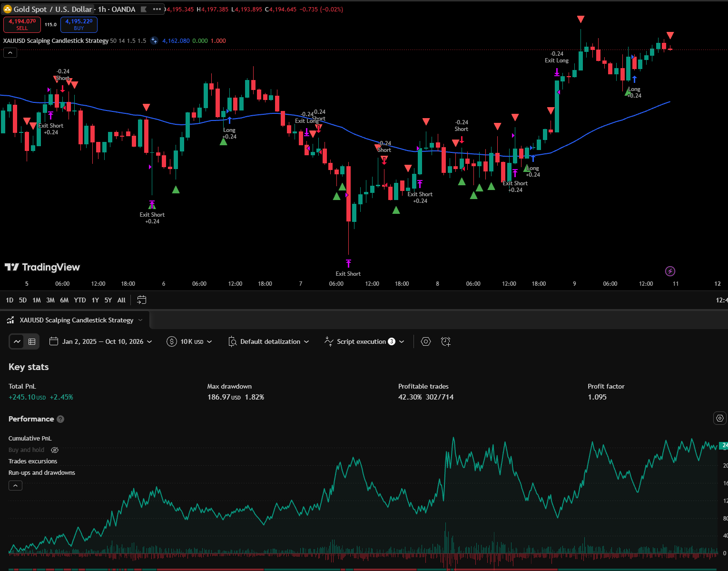Click the 1h interval label in chart title
The image size is (728, 571).
(102, 9)
